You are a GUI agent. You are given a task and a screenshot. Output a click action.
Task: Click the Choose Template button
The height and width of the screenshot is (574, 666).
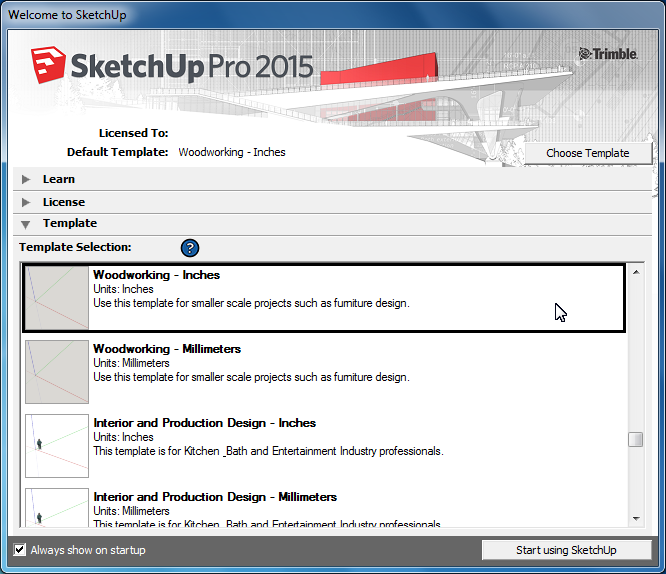click(588, 153)
